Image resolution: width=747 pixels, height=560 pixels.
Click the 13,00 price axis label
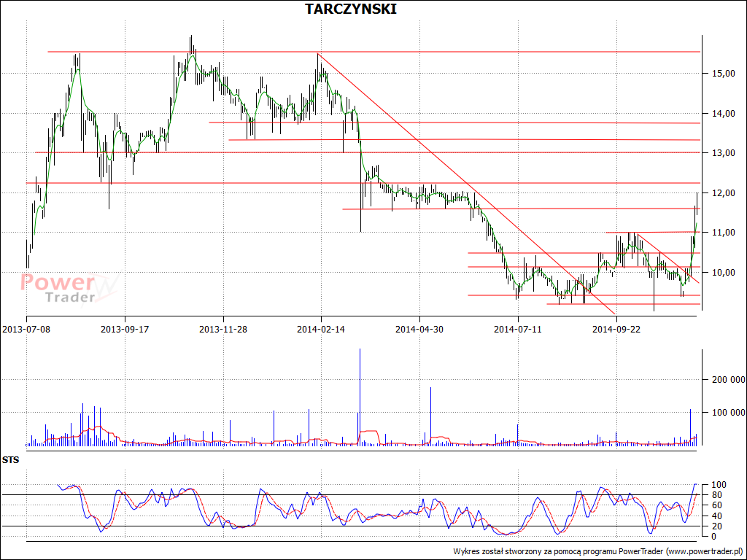pos(723,153)
